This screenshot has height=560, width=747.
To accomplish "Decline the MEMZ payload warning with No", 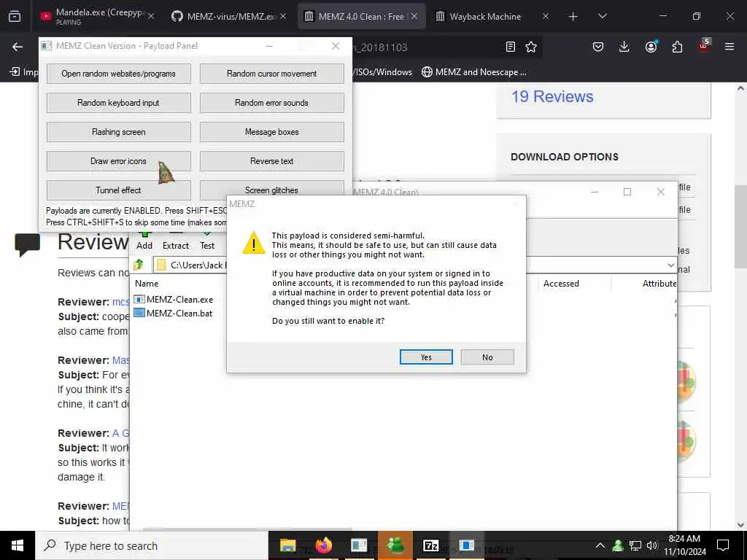I will click(x=487, y=357).
